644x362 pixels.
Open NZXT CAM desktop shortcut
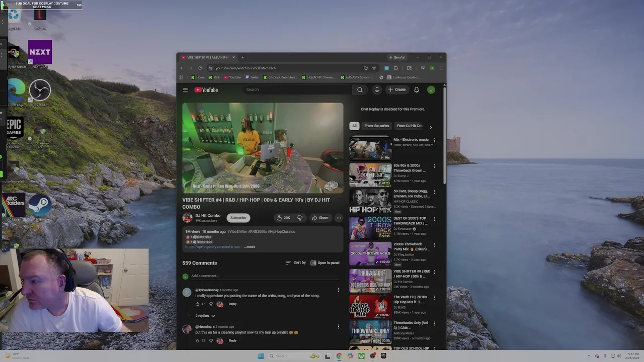(40, 54)
